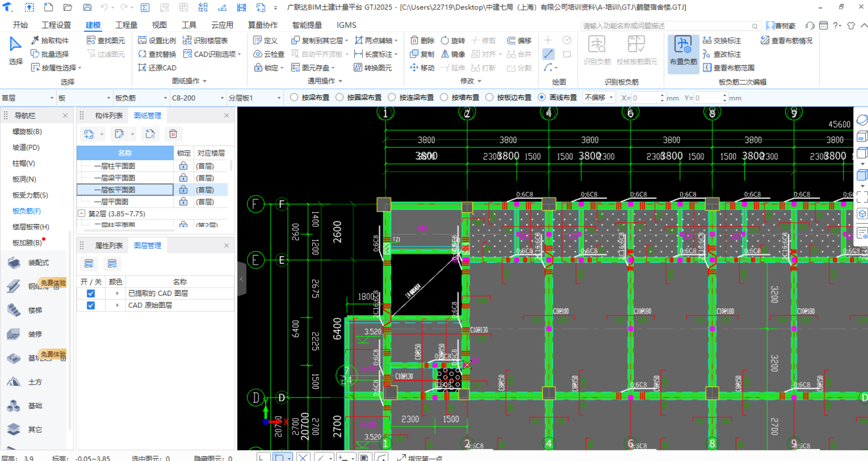
Task: Open the 视图 ribbon tab
Action: [159, 25]
